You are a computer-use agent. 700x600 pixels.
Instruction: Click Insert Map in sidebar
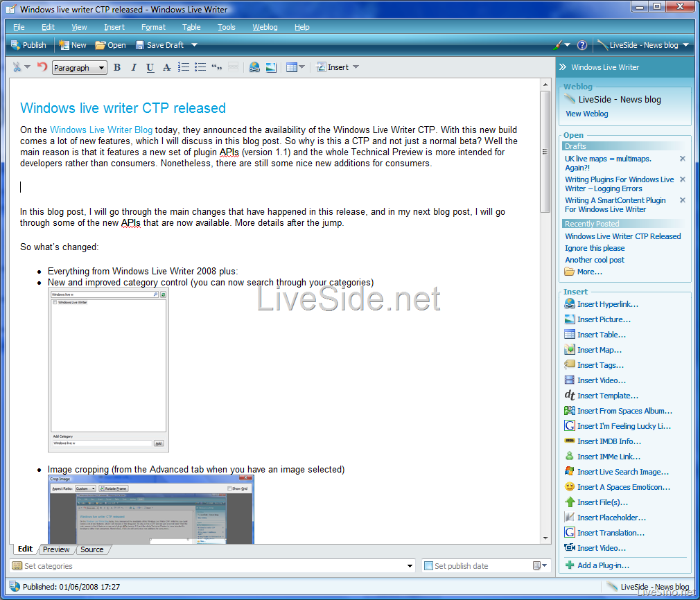click(593, 350)
